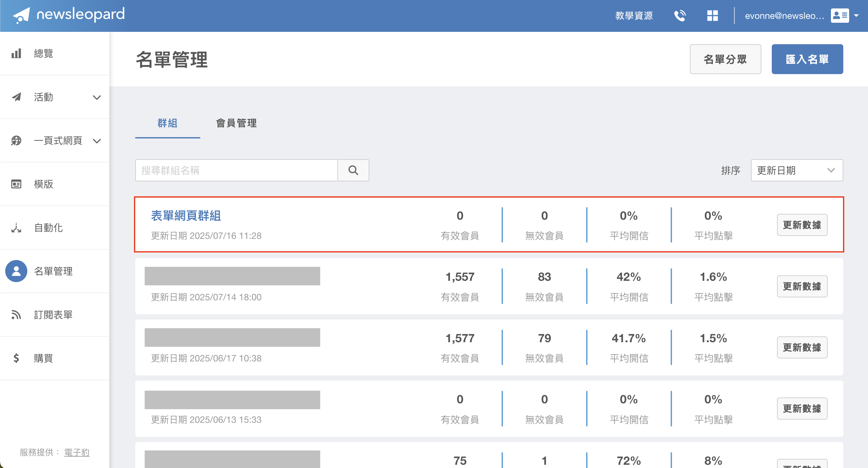Click the 購買 dollar icon
The height and width of the screenshot is (468, 868).
click(x=16, y=358)
